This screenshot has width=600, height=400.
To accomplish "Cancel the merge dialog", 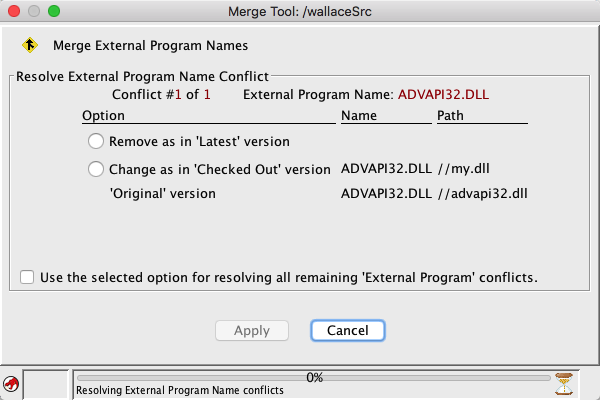I will pos(347,330).
